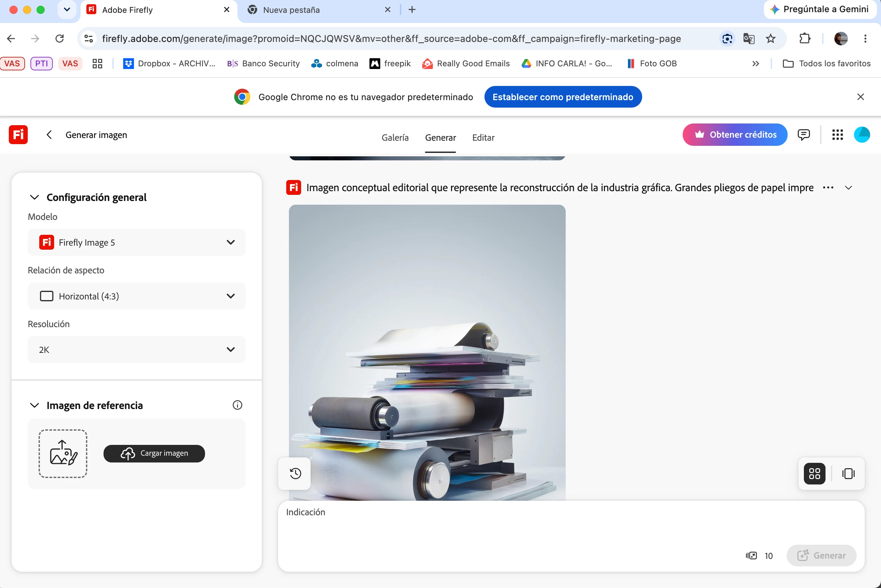This screenshot has width=881, height=588.
Task: Click the info icon beside Imagen de referencia
Action: (x=237, y=405)
